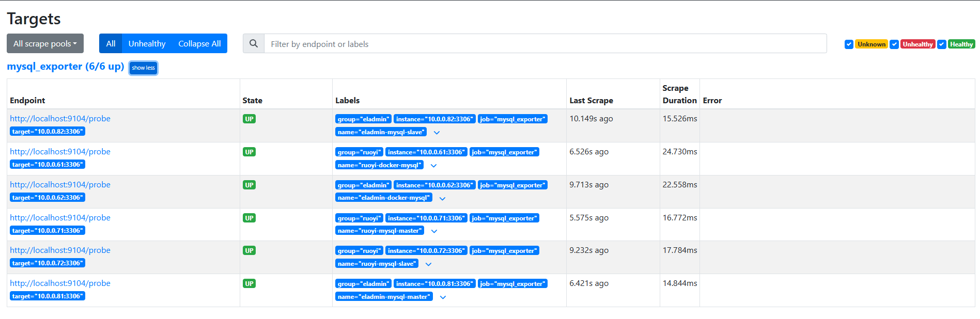Screen dimensions: 980x319
Task: Click the target="10.0.0.61:3306" label badge
Action: coord(48,165)
